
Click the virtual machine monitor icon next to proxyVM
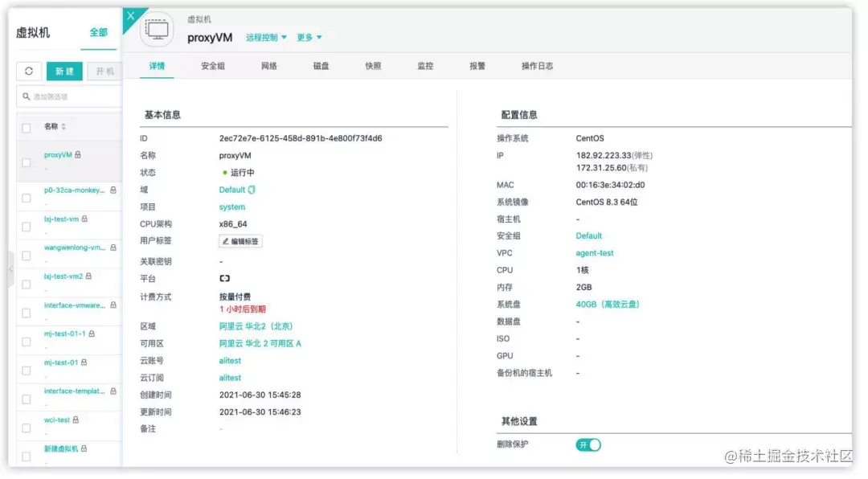[156, 28]
